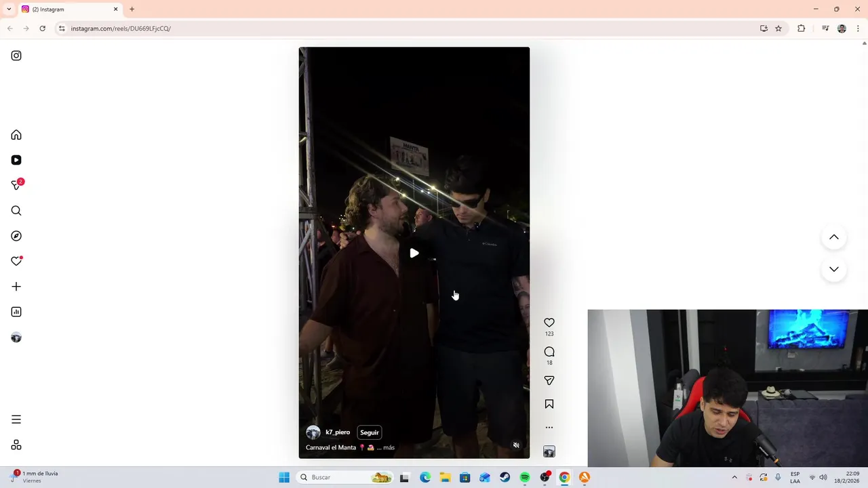The width and height of the screenshot is (868, 488).
Task: Go to Instagram Home feed icon
Action: click(x=16, y=135)
